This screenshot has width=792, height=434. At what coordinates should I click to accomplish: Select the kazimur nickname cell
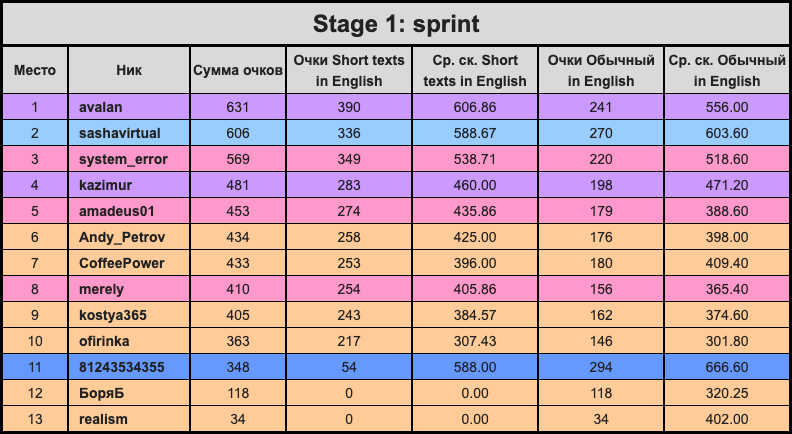coord(129,185)
